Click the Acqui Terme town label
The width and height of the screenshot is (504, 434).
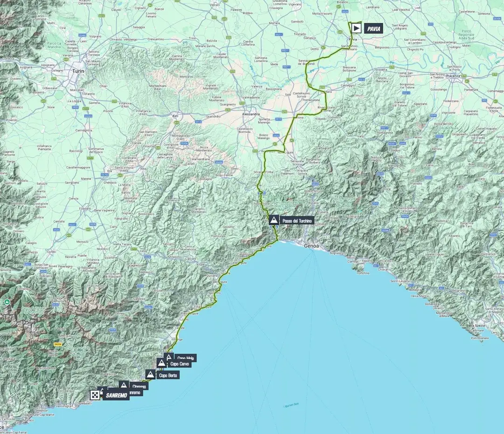point(224,175)
